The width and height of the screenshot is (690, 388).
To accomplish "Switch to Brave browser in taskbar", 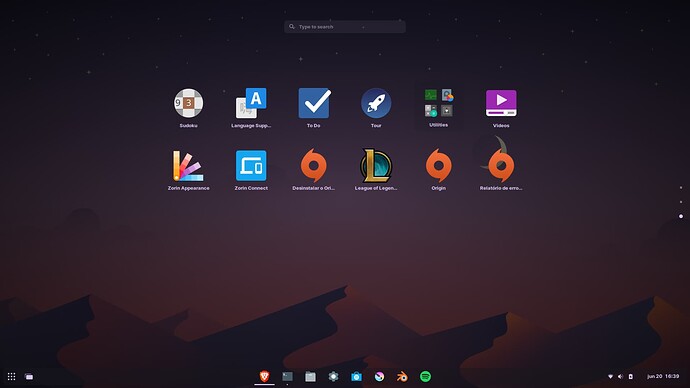I will [x=264, y=377].
